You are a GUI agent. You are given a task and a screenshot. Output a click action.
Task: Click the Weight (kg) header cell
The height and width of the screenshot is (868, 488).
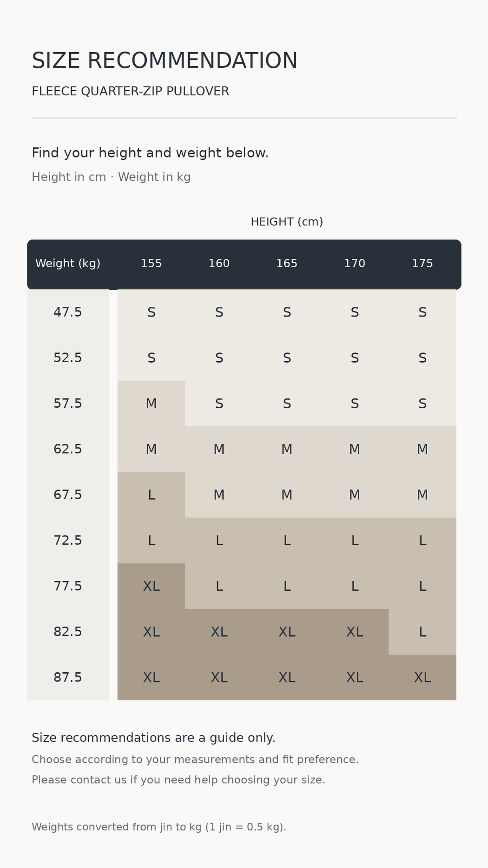(68, 264)
